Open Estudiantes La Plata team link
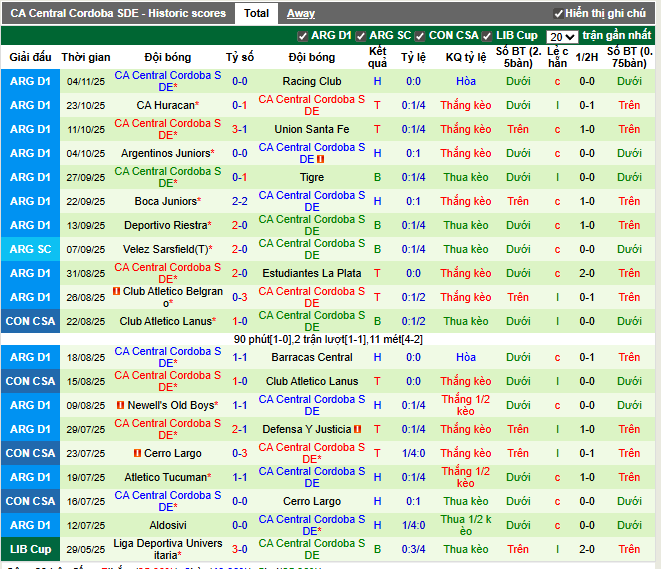 pos(312,274)
